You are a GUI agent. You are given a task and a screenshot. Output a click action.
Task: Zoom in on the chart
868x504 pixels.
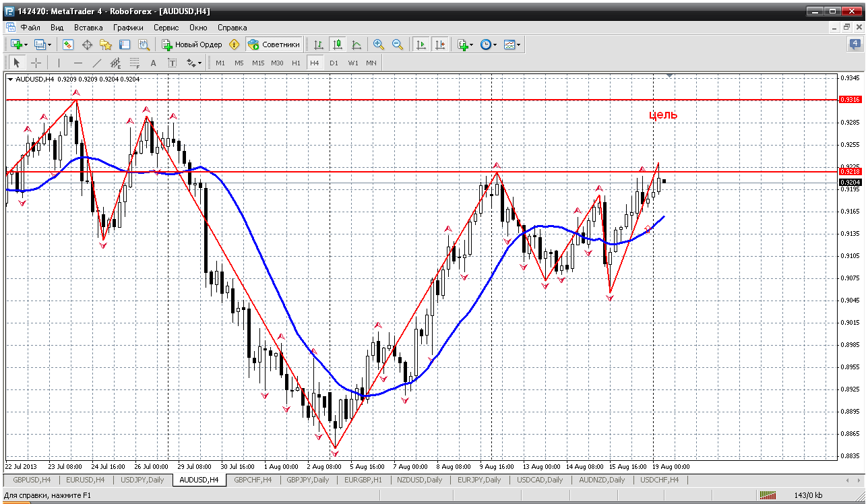coord(379,44)
